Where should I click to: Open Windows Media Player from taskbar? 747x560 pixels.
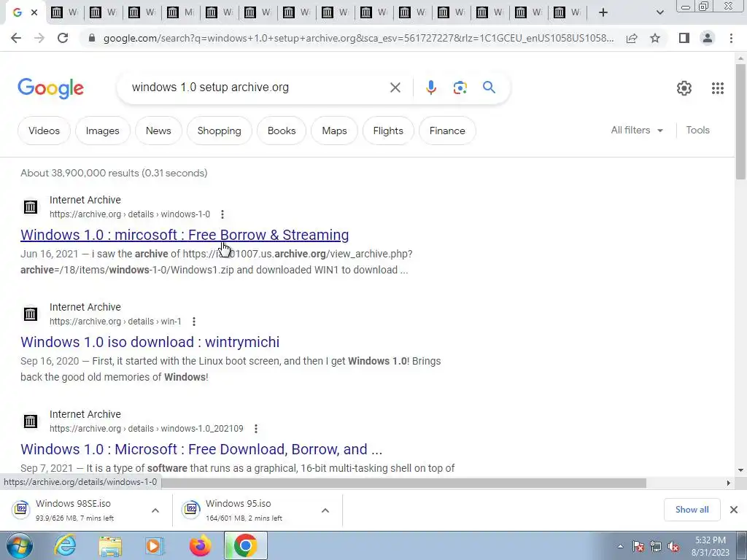(x=155, y=545)
